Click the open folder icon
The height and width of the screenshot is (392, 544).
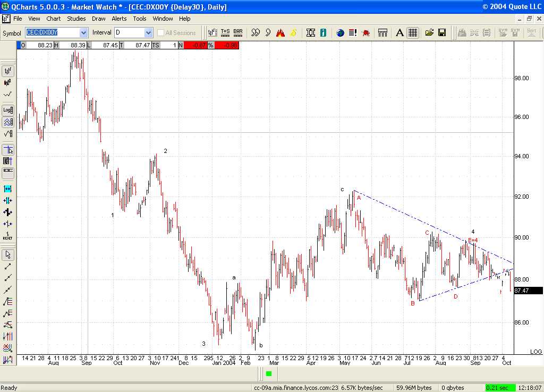pyautogui.click(x=429, y=33)
